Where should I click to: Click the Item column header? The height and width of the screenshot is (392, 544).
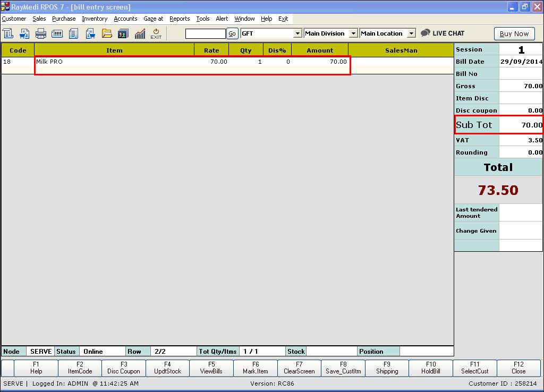(x=114, y=50)
